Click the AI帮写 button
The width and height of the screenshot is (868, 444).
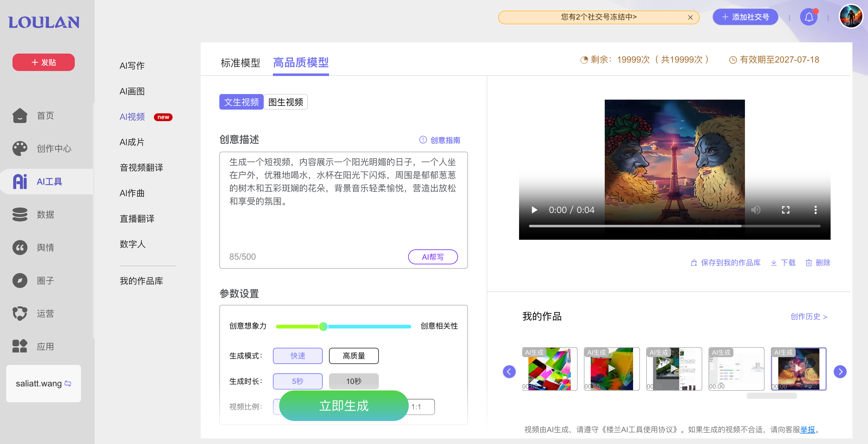(433, 257)
